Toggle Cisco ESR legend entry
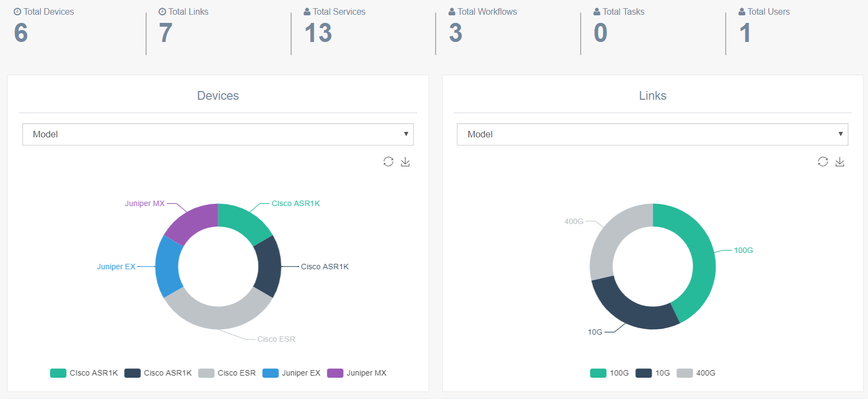This screenshot has height=399, width=868. coord(227,373)
